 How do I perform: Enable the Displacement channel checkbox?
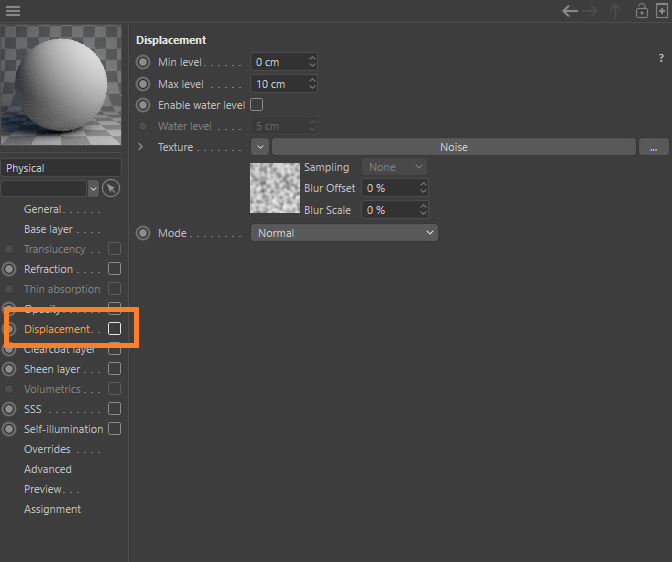tap(114, 329)
